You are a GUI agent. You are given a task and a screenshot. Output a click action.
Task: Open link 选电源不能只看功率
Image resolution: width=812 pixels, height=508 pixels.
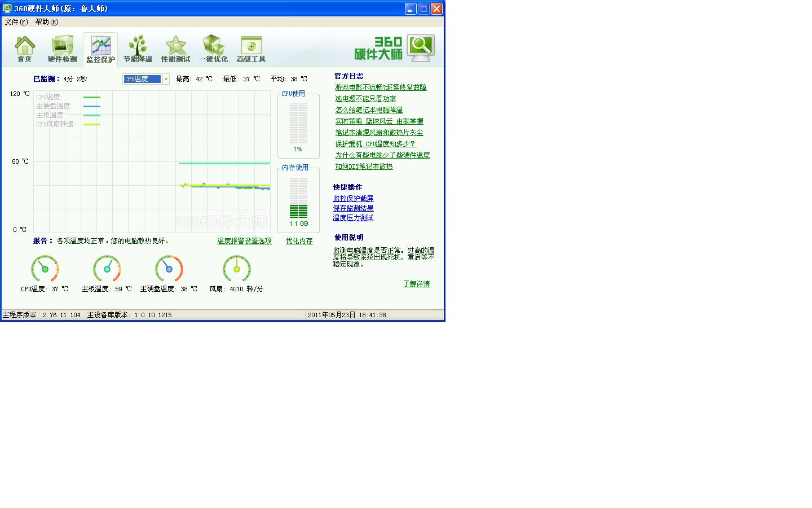(x=365, y=99)
